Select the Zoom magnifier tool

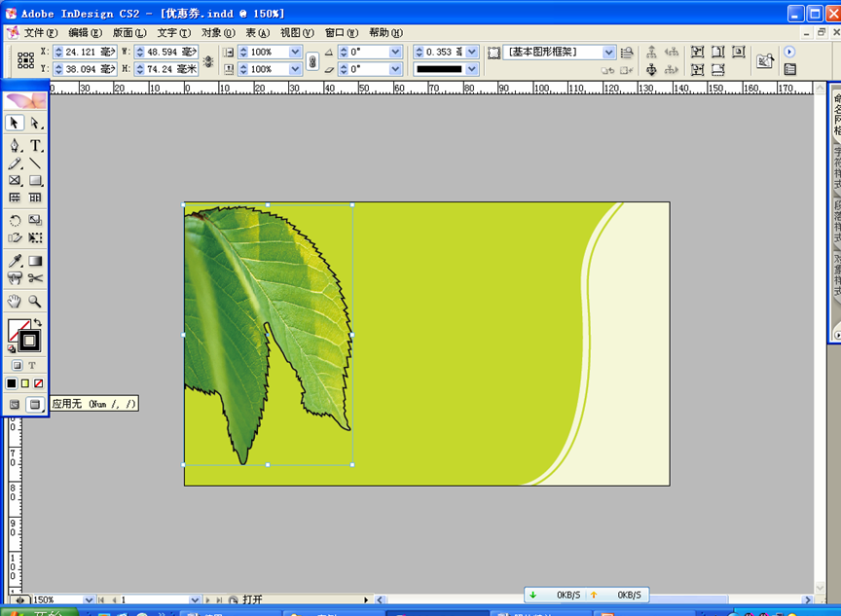point(35,302)
